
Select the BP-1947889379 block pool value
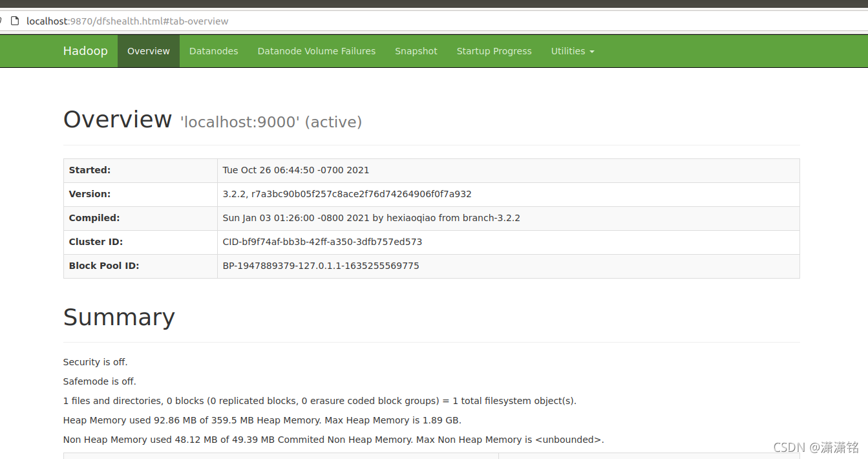pos(321,266)
